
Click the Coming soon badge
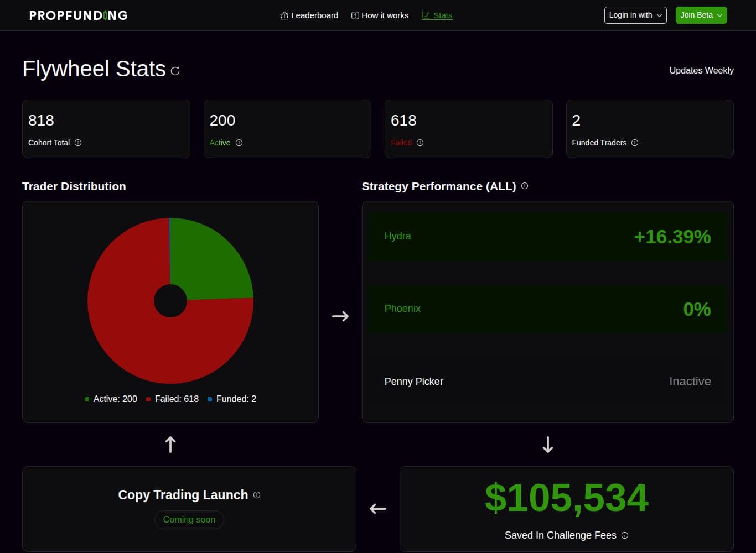tap(189, 519)
